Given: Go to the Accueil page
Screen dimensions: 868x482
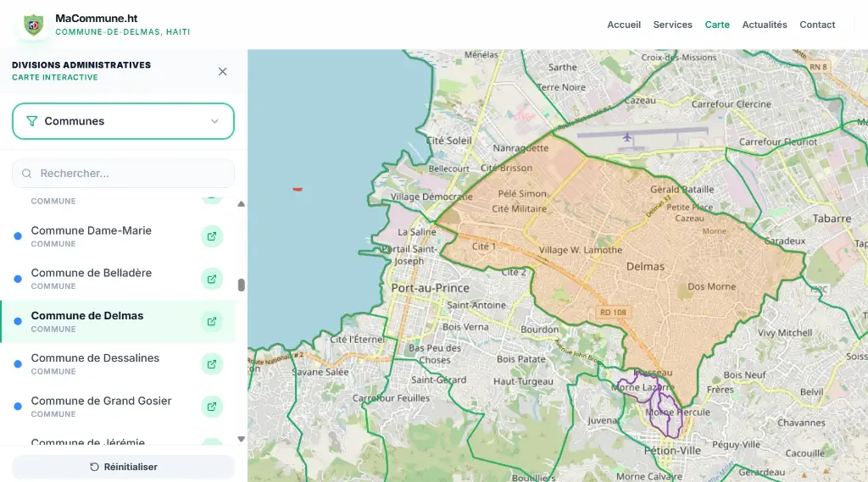Looking at the screenshot, I should (624, 25).
